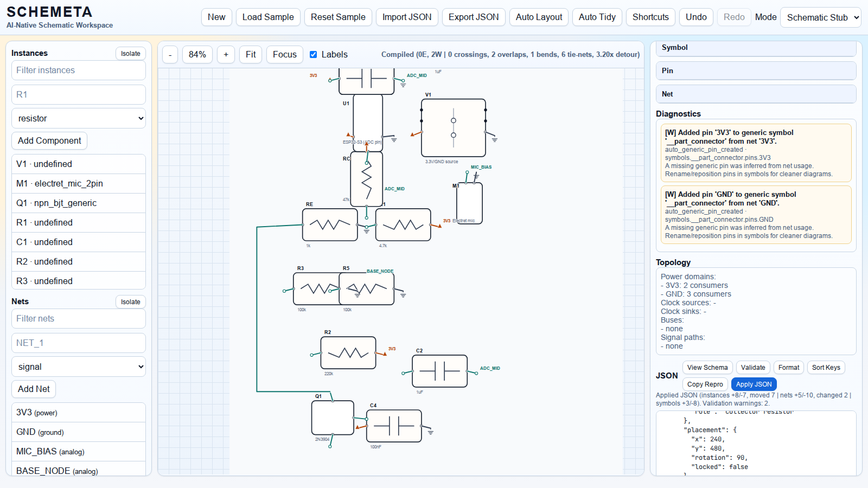Click the Apply JSON button
Image resolution: width=868 pixels, height=488 pixels.
pos(754,384)
